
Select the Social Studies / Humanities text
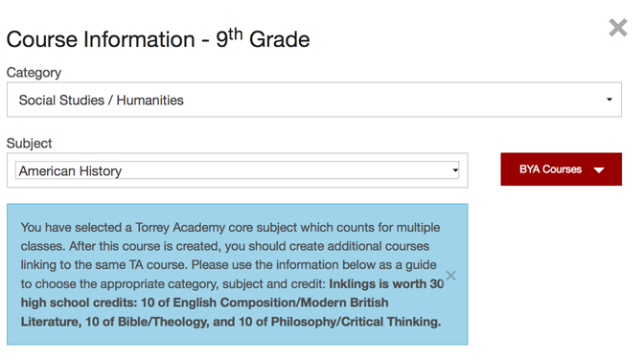(x=101, y=101)
